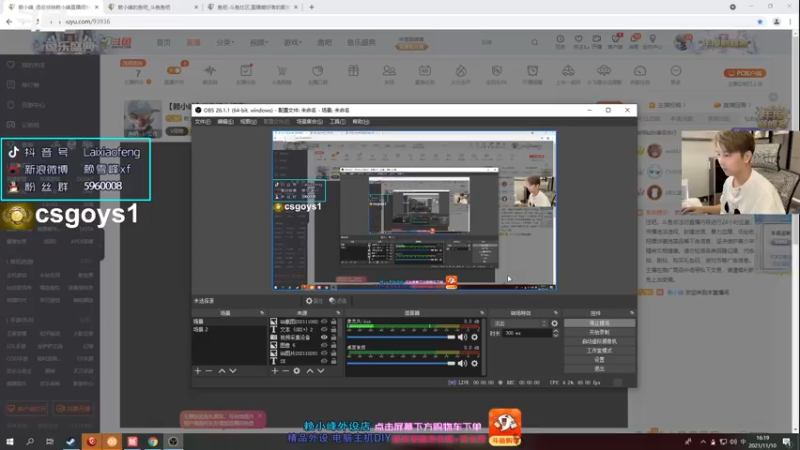The height and width of the screenshot is (450, 800).
Task: Toggle lock on 文本 (GDI+) 2 source
Action: tap(334, 330)
